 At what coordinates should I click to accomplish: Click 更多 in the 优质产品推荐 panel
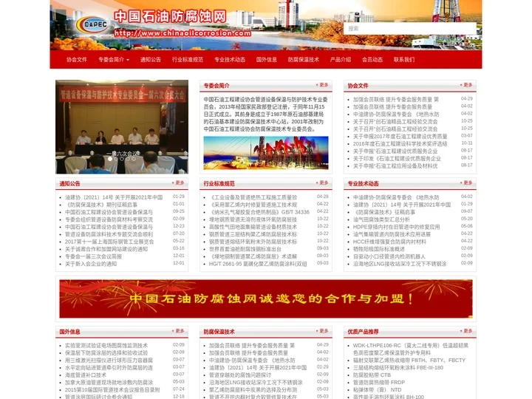pos(466,331)
